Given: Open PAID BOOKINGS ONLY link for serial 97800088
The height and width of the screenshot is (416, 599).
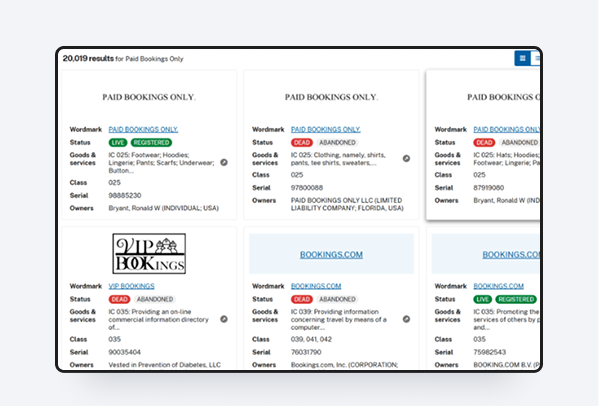Looking at the screenshot, I should click(326, 129).
